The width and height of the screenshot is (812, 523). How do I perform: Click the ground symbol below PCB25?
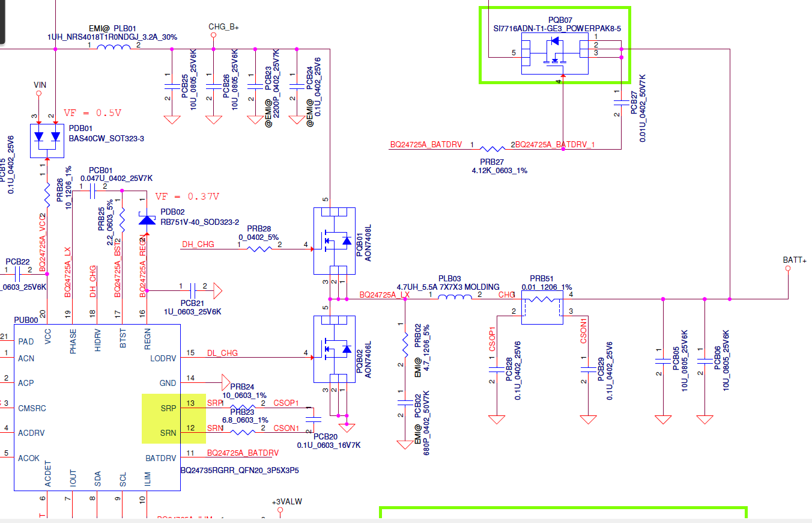(x=172, y=119)
